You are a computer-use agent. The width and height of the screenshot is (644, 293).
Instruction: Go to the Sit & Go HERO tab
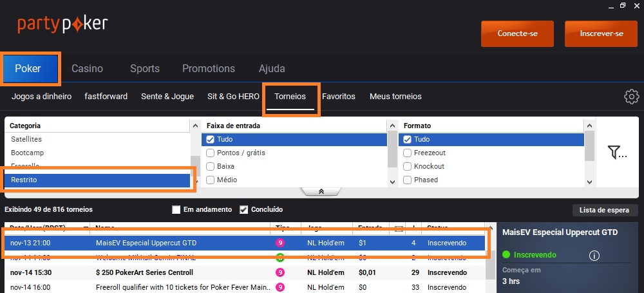click(233, 97)
